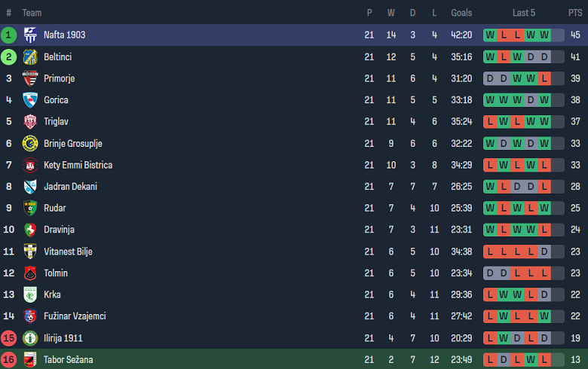This screenshot has width=588, height=369.
Task: Click the Last 5 column header
Action: (x=523, y=13)
